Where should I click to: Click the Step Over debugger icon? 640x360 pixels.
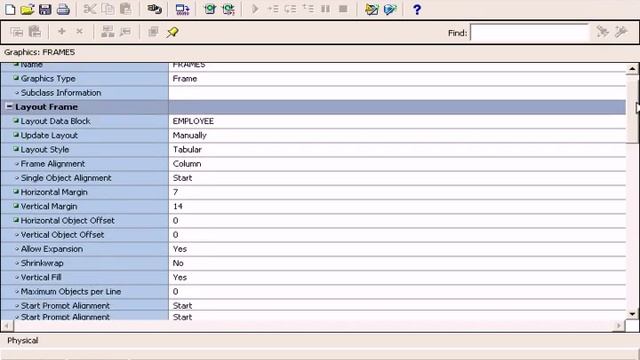coord(290,9)
